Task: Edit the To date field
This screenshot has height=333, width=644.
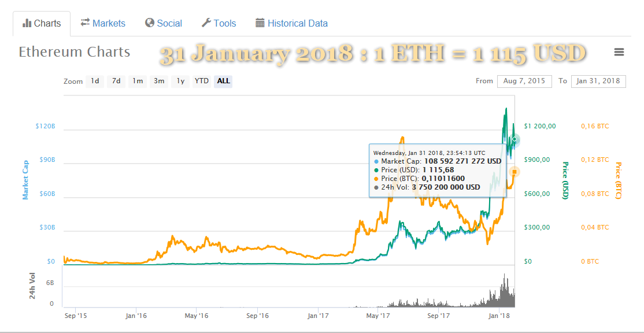Action: click(x=598, y=82)
